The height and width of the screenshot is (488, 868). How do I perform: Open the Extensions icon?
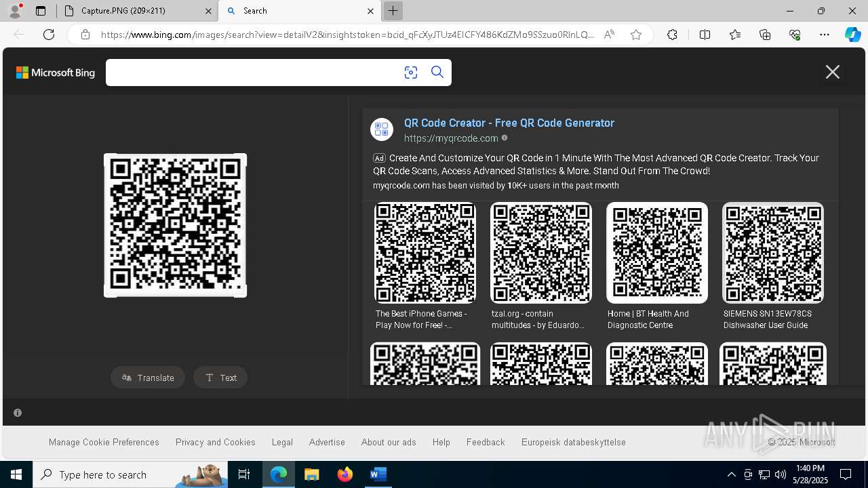click(672, 35)
